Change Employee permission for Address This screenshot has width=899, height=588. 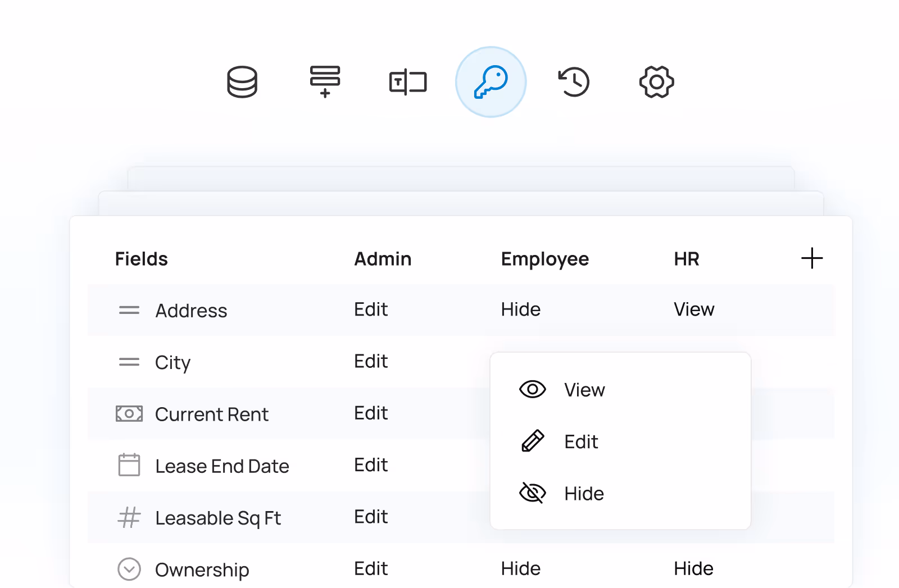pyautogui.click(x=521, y=309)
